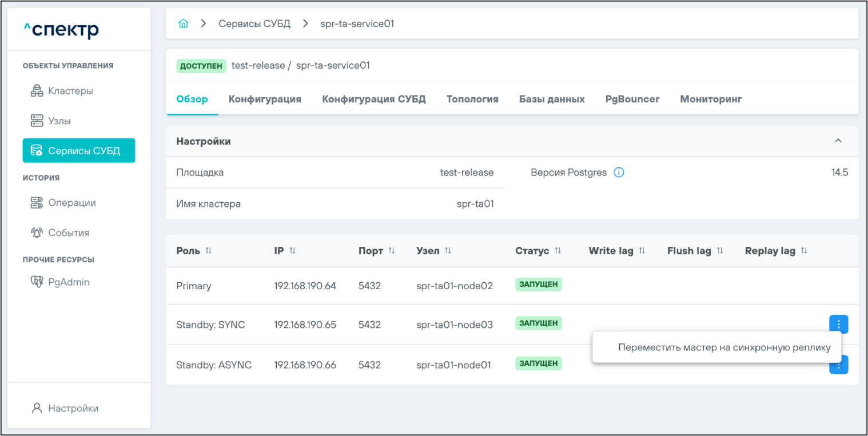Switch to the Топология tab
868x436 pixels.
[472, 99]
